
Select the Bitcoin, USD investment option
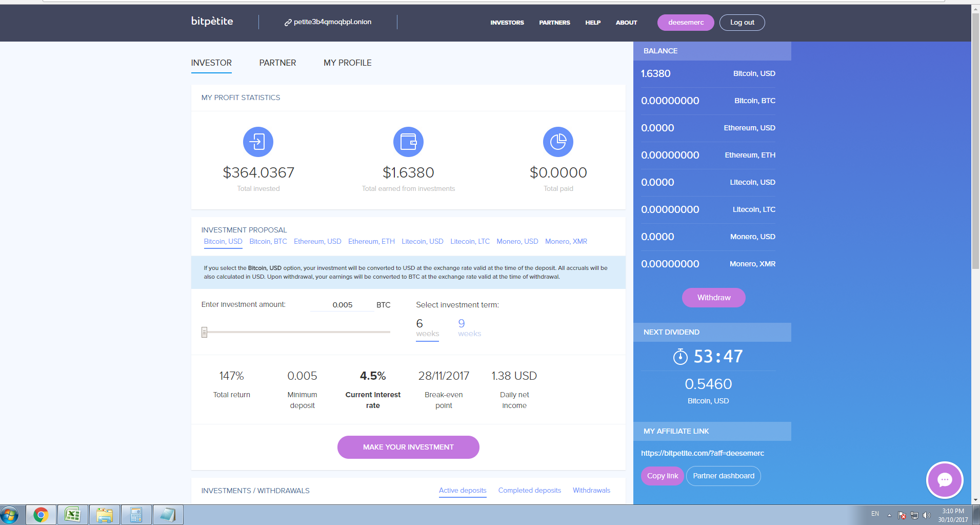coord(223,241)
